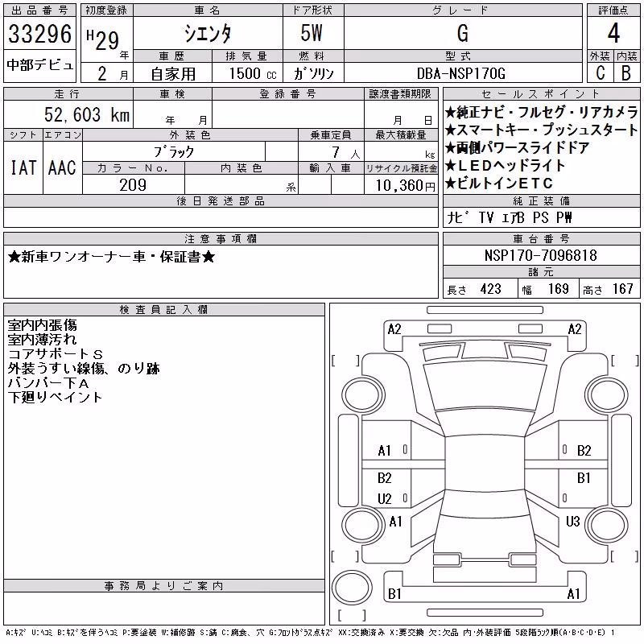Select the 中部デビュ label
This screenshot has height=644, width=644.
click(39, 65)
